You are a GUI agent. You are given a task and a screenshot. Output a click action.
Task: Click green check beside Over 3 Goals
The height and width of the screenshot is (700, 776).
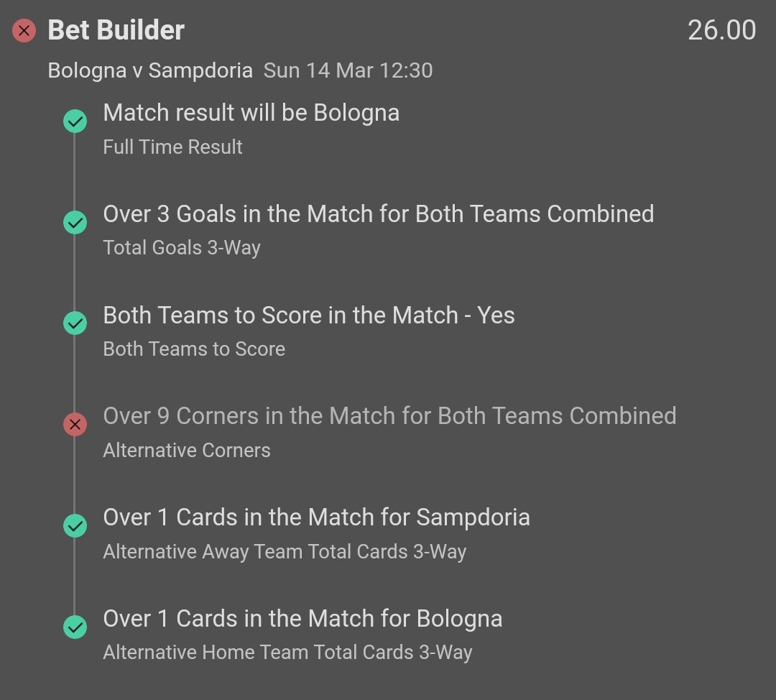[75, 223]
